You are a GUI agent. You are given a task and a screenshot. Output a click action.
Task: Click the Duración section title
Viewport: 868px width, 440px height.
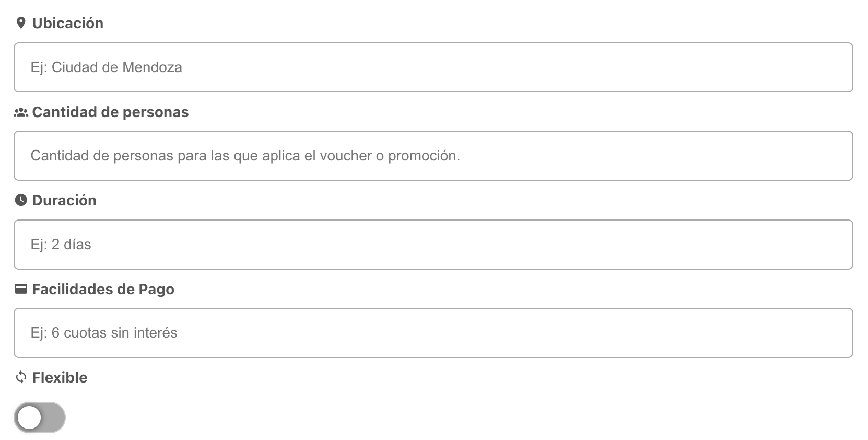click(64, 200)
